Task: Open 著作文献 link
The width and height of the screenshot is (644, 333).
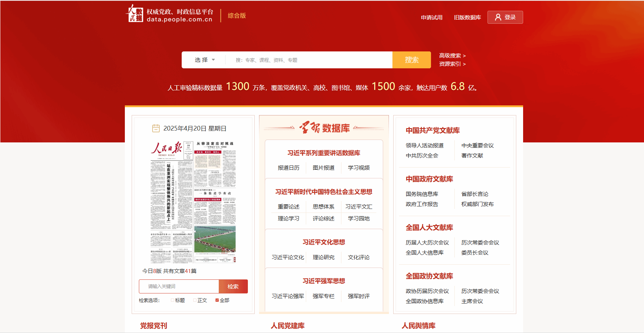Action: (472, 156)
